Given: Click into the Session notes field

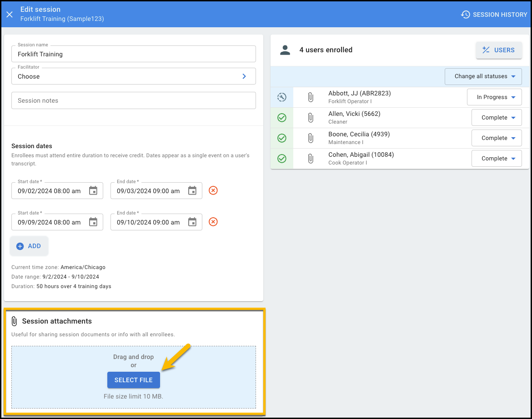Looking at the screenshot, I should pyautogui.click(x=133, y=100).
